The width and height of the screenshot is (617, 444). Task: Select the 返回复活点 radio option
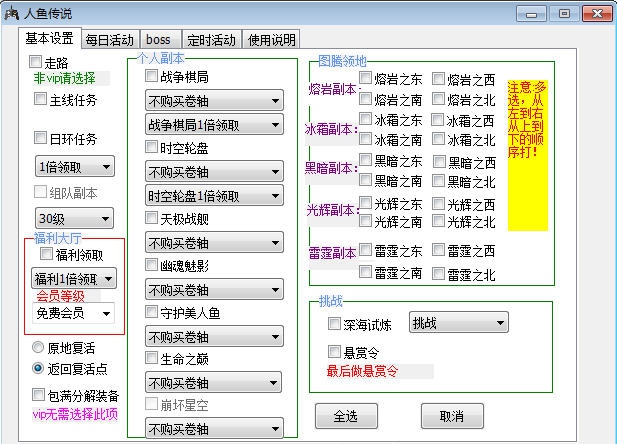coord(39,367)
